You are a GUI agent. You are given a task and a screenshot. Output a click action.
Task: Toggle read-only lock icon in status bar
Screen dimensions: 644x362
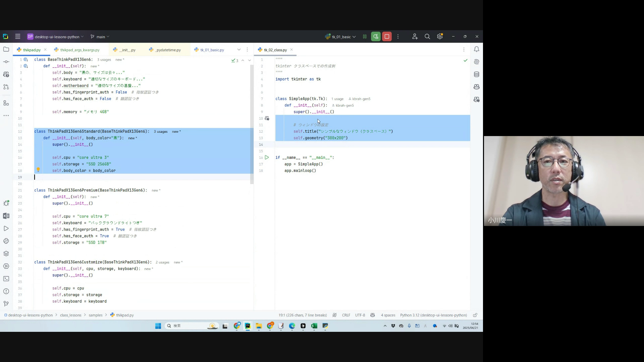click(x=475, y=315)
